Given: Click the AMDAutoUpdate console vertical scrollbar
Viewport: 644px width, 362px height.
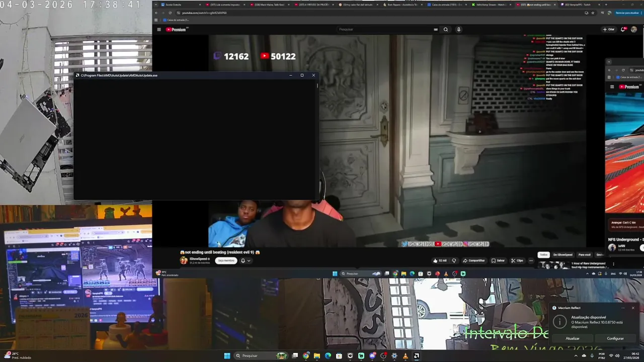Looking at the screenshot, I should [x=317, y=141].
